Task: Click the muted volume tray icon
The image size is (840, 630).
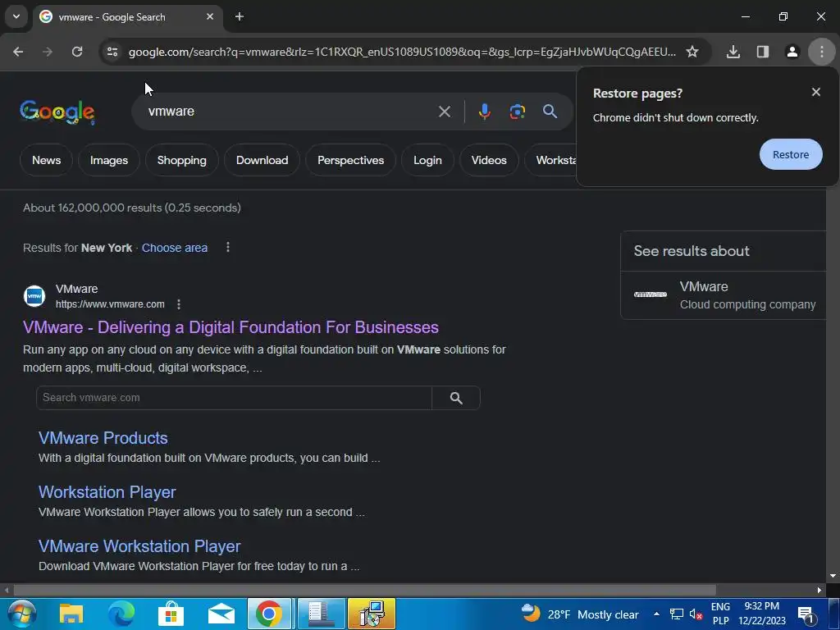Action: tap(696, 614)
